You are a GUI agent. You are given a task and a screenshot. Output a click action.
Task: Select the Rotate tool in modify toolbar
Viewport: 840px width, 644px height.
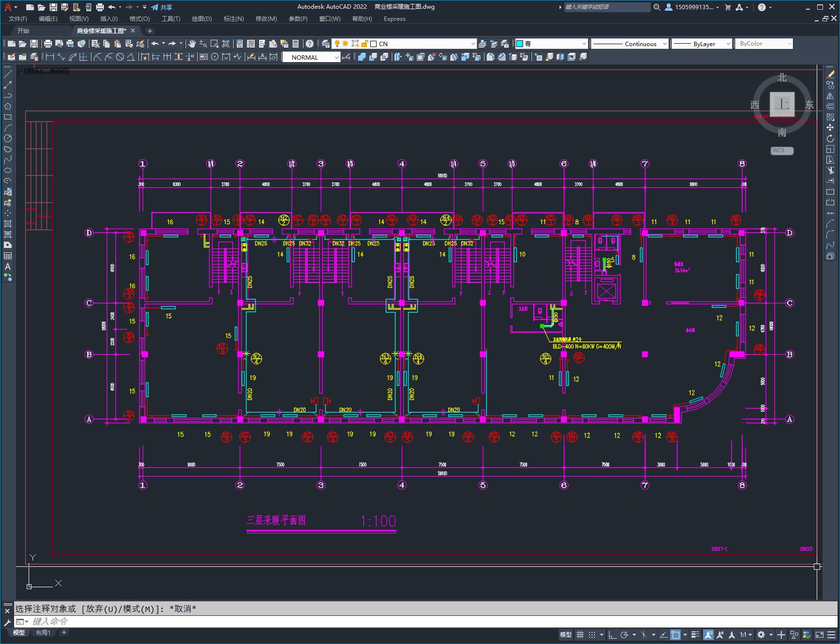830,138
